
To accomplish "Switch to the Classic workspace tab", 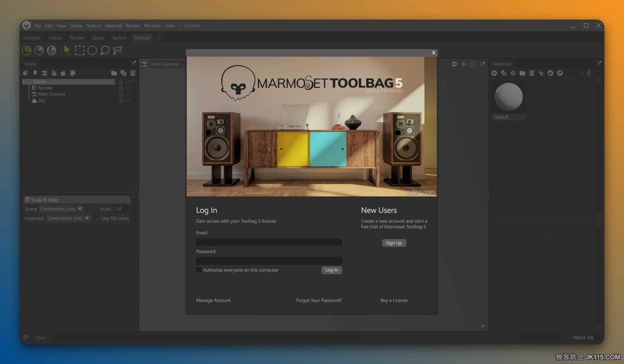I will tap(55, 38).
